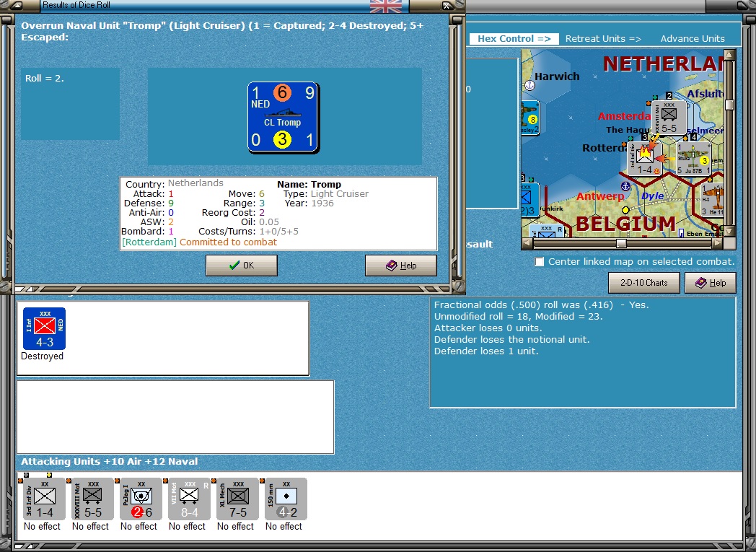Click the 'Attacking Units +10 Air +12 Naval' header
The width and height of the screenshot is (756, 552).
click(110, 461)
